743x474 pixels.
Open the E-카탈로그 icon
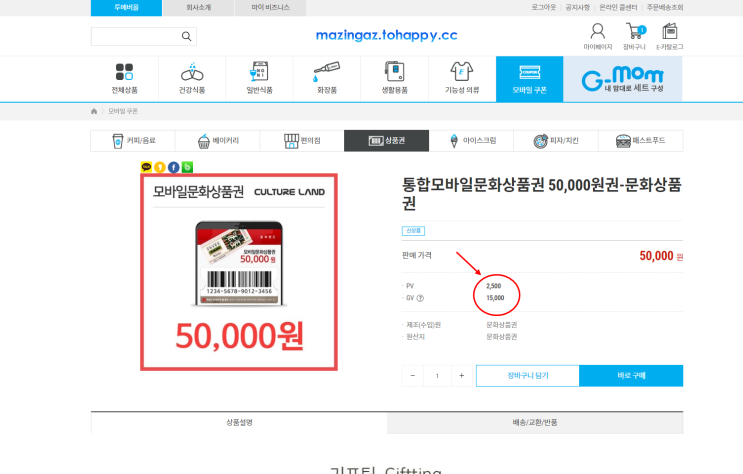(x=670, y=32)
